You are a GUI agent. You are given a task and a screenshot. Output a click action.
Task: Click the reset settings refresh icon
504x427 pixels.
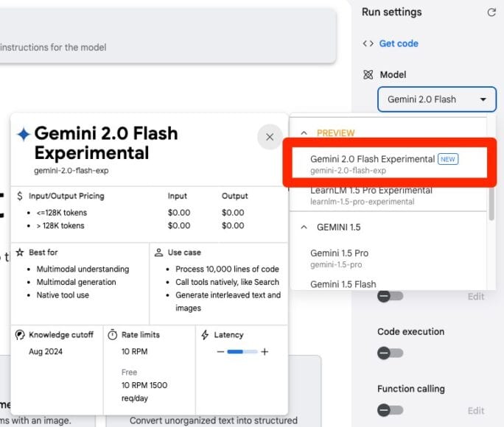click(x=491, y=13)
